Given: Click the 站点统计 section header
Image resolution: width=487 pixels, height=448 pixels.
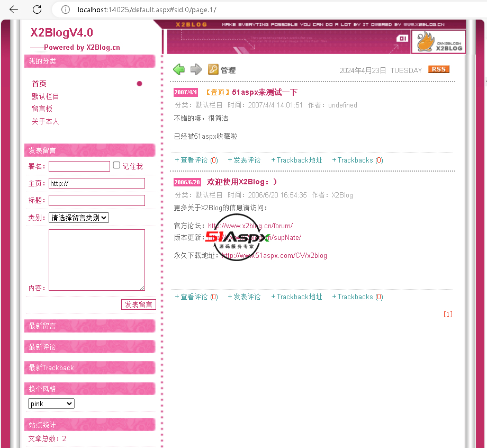Looking at the screenshot, I should click(90, 424).
